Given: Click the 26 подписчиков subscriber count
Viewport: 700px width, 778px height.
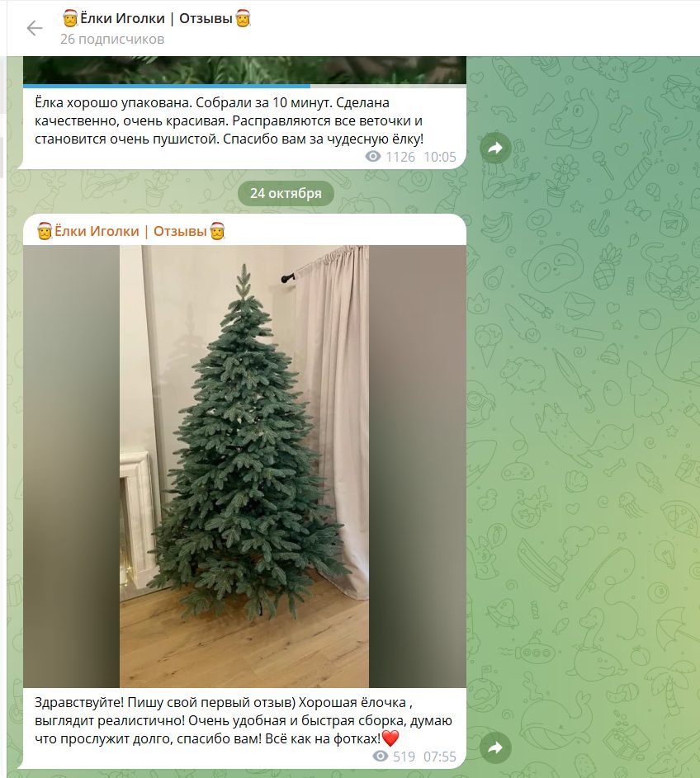Looking at the screenshot, I should coord(112,40).
